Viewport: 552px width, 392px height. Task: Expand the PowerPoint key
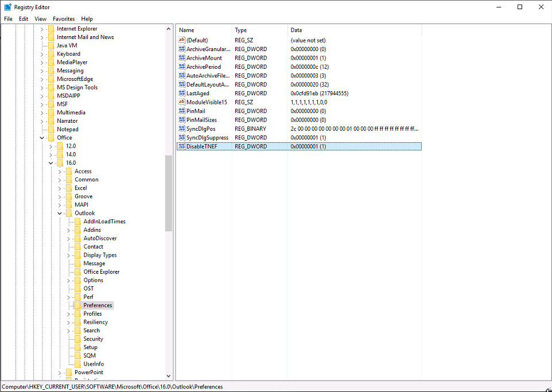tap(60, 372)
